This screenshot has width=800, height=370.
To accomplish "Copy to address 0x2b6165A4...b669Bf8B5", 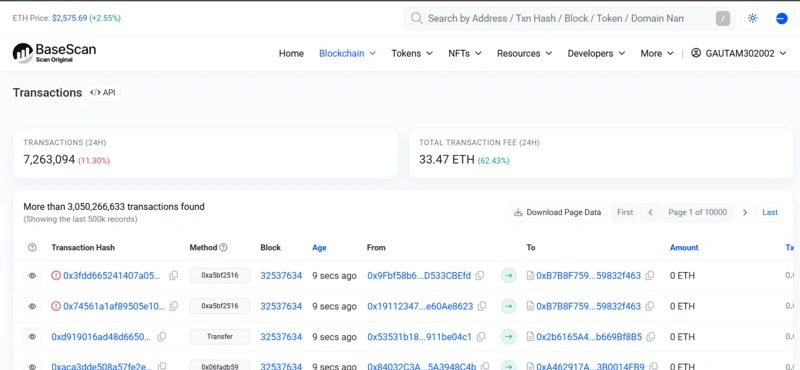I will (651, 337).
